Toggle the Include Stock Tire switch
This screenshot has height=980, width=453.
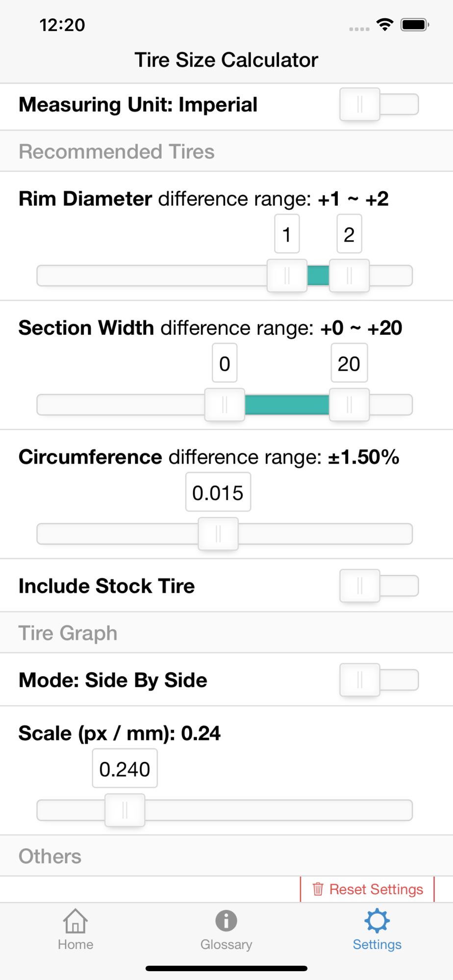[x=378, y=586]
